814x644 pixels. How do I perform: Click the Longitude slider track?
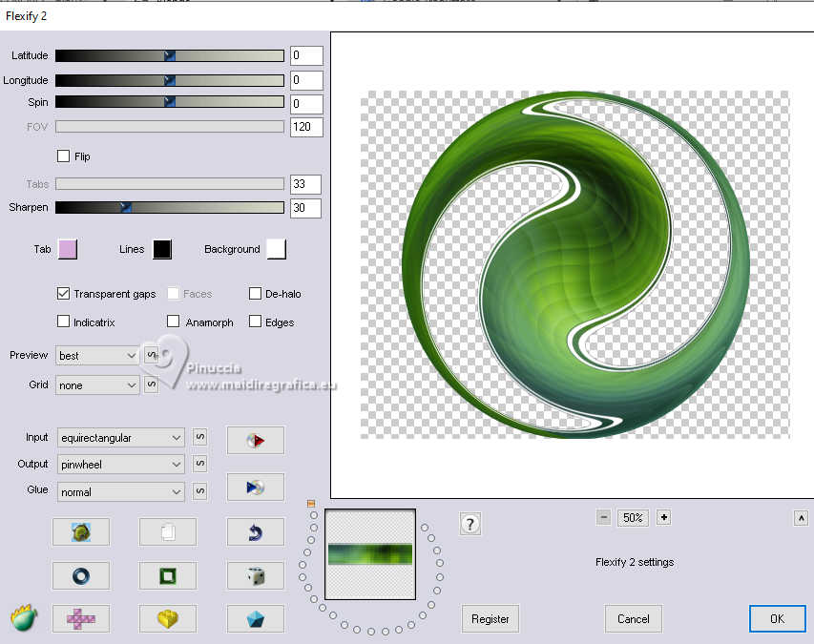pyautogui.click(x=170, y=80)
